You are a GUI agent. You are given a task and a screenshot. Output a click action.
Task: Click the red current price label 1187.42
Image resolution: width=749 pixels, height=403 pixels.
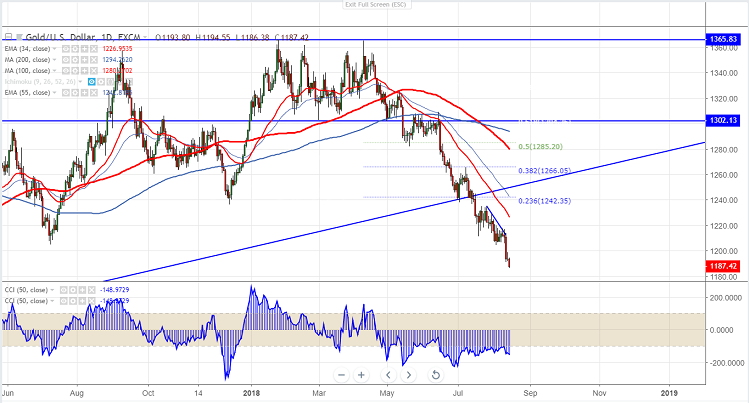click(723, 266)
